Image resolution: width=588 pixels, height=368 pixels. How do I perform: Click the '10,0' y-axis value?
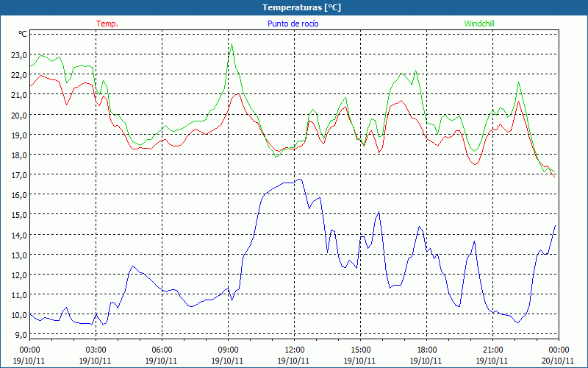click(x=19, y=315)
